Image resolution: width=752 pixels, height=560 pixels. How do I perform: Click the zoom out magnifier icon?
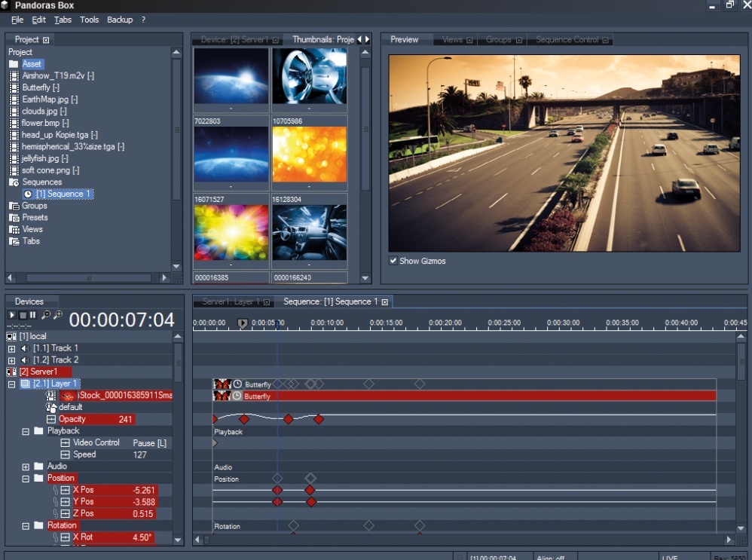tap(46, 315)
